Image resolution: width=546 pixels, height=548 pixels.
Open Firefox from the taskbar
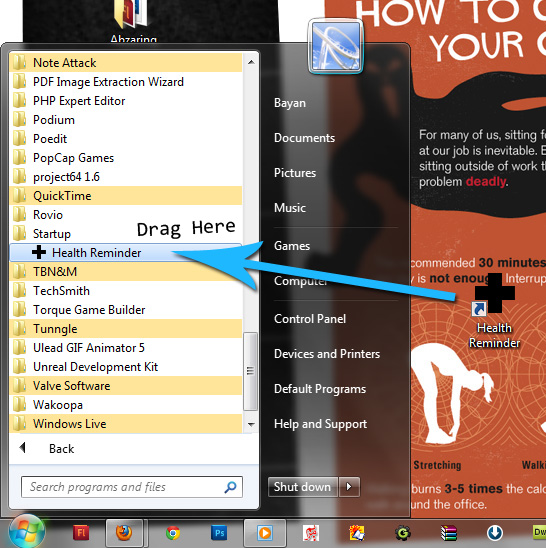coord(124,533)
